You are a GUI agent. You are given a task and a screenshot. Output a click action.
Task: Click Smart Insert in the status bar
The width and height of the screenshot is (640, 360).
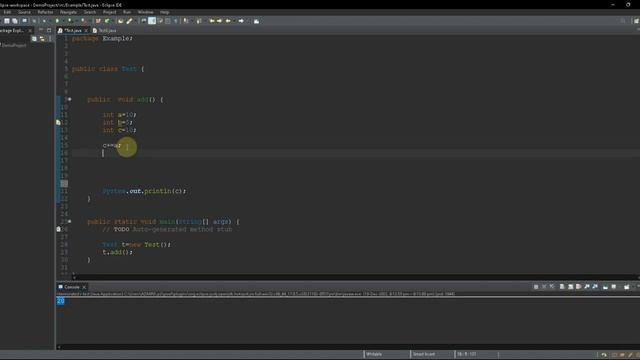424,354
